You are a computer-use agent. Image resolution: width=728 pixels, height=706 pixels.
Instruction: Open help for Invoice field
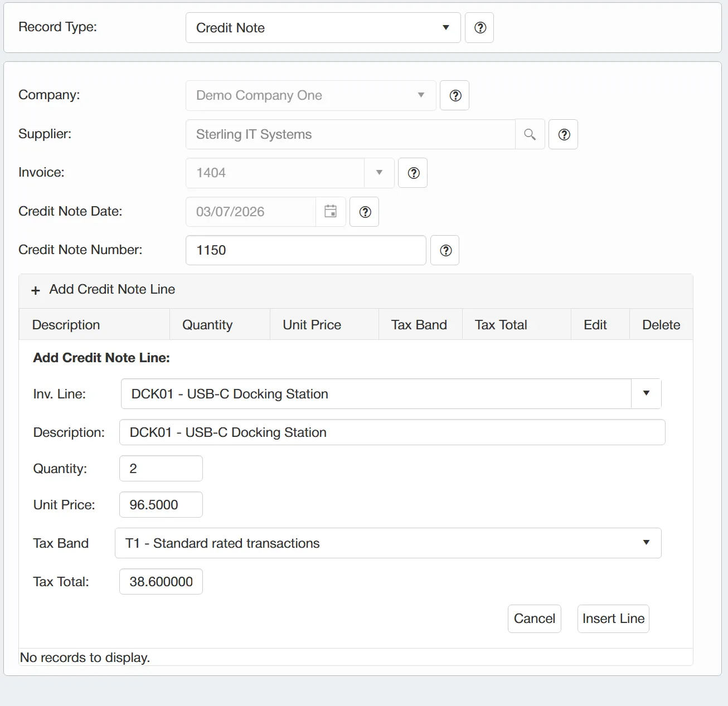coord(413,173)
